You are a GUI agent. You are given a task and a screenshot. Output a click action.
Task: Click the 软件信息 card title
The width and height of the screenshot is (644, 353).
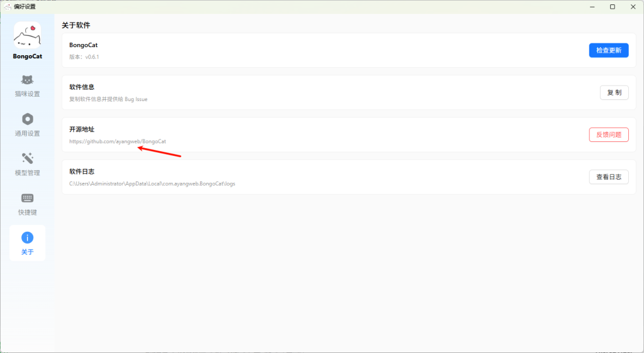pyautogui.click(x=82, y=87)
